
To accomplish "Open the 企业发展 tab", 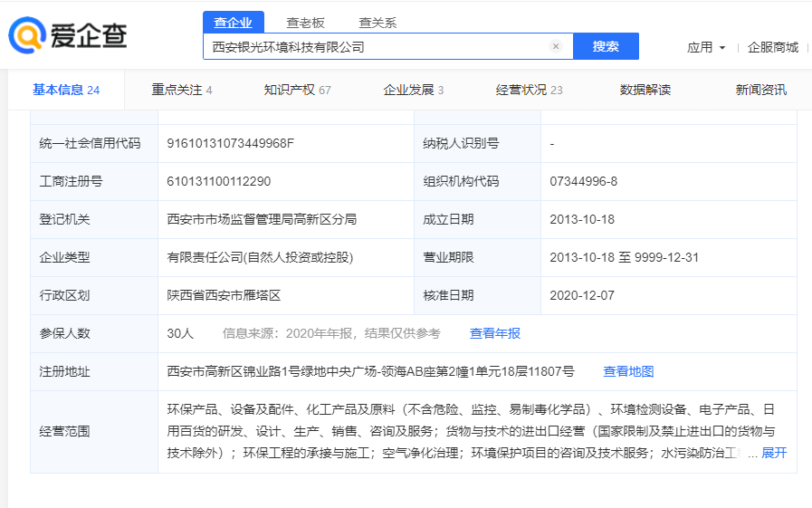I will [x=413, y=90].
